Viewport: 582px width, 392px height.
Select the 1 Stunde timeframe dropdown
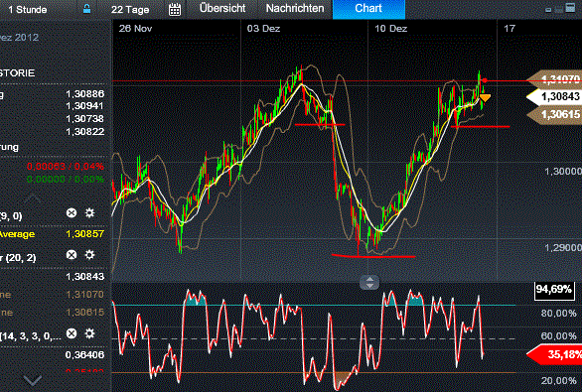point(28,9)
